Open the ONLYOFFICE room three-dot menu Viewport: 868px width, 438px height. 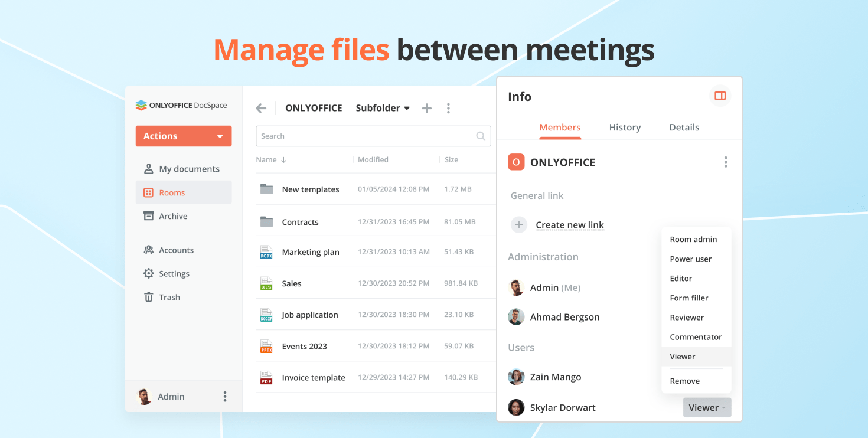725,162
